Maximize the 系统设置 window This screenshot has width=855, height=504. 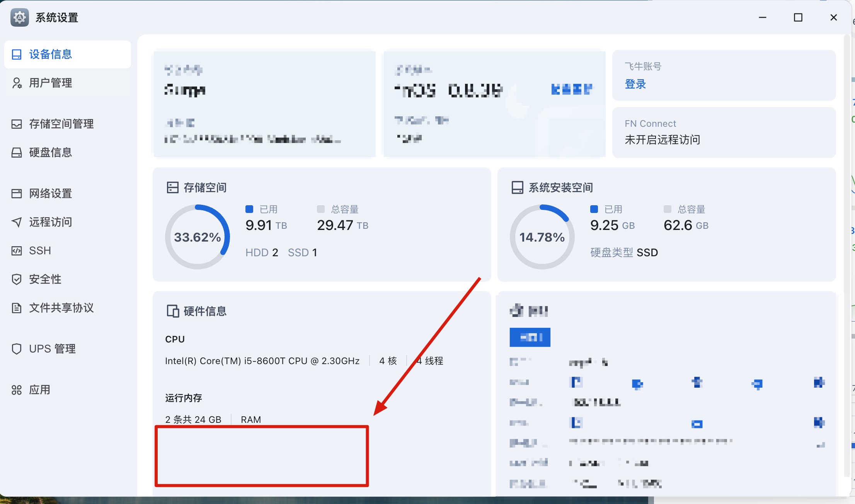pos(798,18)
